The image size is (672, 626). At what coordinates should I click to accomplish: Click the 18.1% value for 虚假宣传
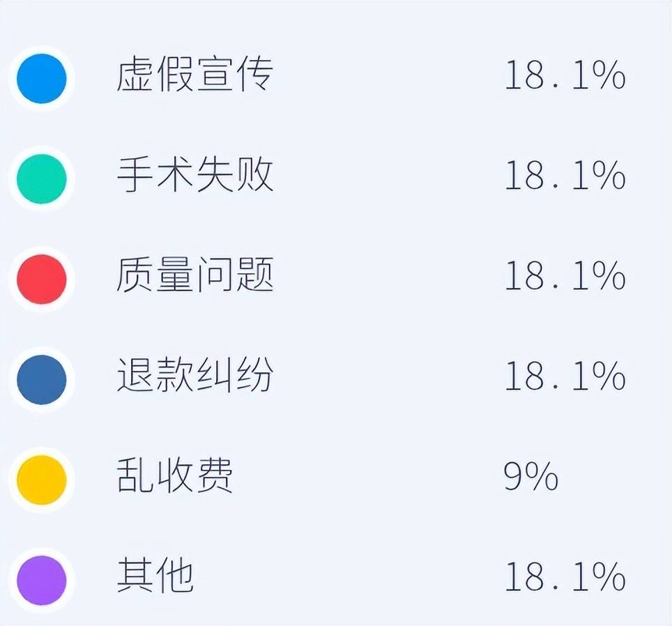click(565, 75)
